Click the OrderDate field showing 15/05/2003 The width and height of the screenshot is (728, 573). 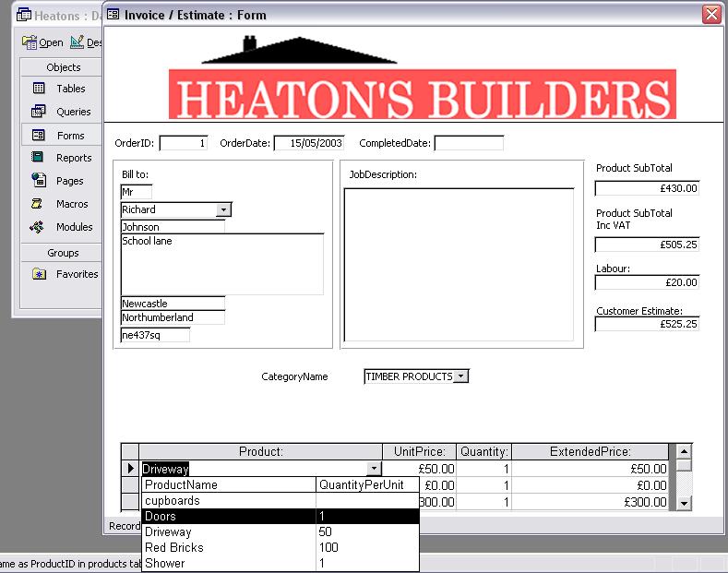(x=309, y=143)
